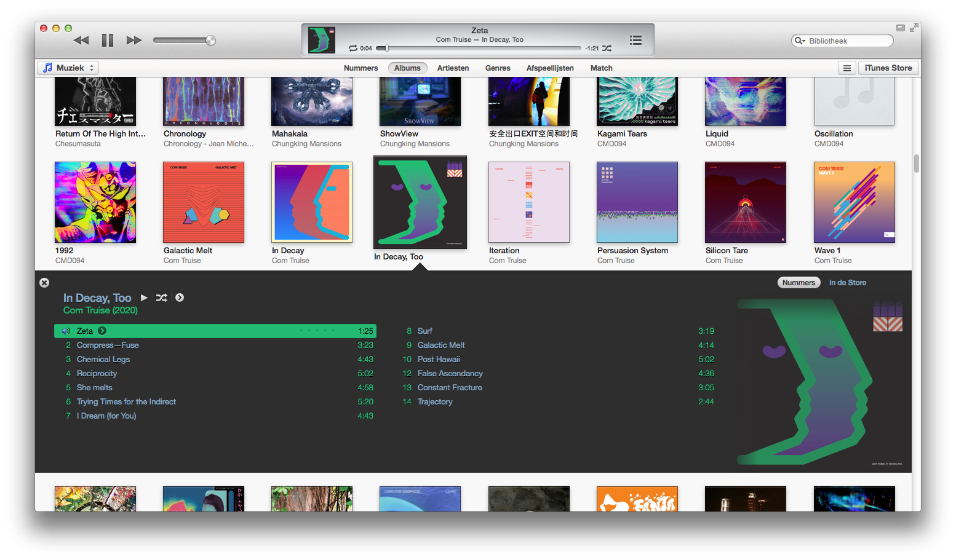Open the Galactic Melt album cover
Image resolution: width=956 pixels, height=560 pixels.
204,202
